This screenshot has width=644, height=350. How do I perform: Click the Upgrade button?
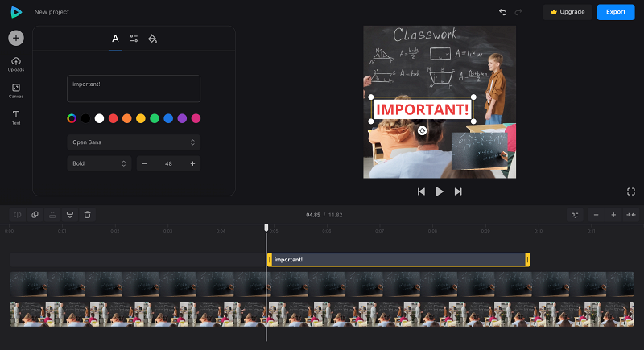[568, 12]
